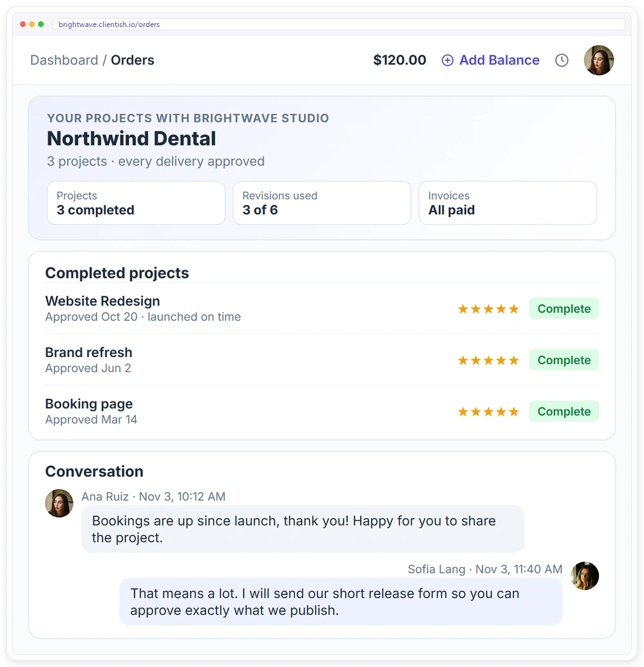Click Sofia Lang's reply about release form

coord(341,601)
